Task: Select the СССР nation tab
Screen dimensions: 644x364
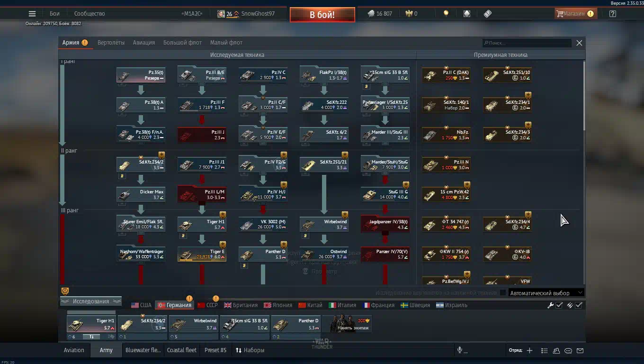Action: [x=207, y=305]
